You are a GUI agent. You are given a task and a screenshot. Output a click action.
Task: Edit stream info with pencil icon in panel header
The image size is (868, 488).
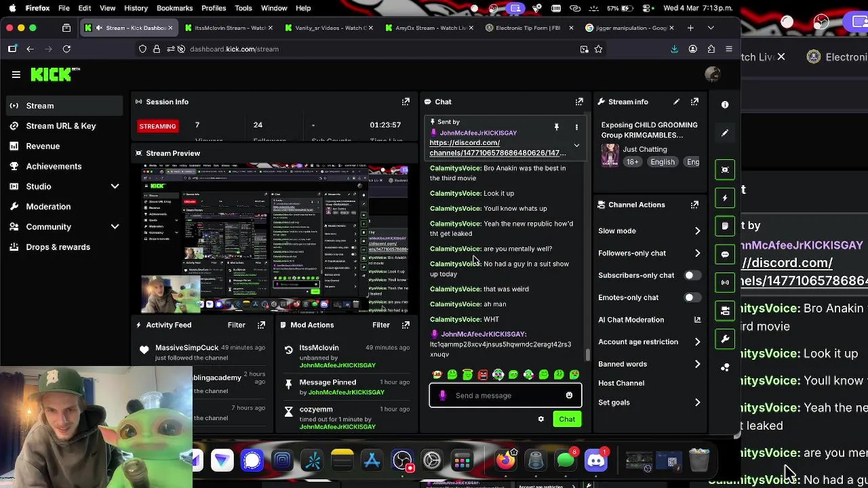(x=676, y=102)
